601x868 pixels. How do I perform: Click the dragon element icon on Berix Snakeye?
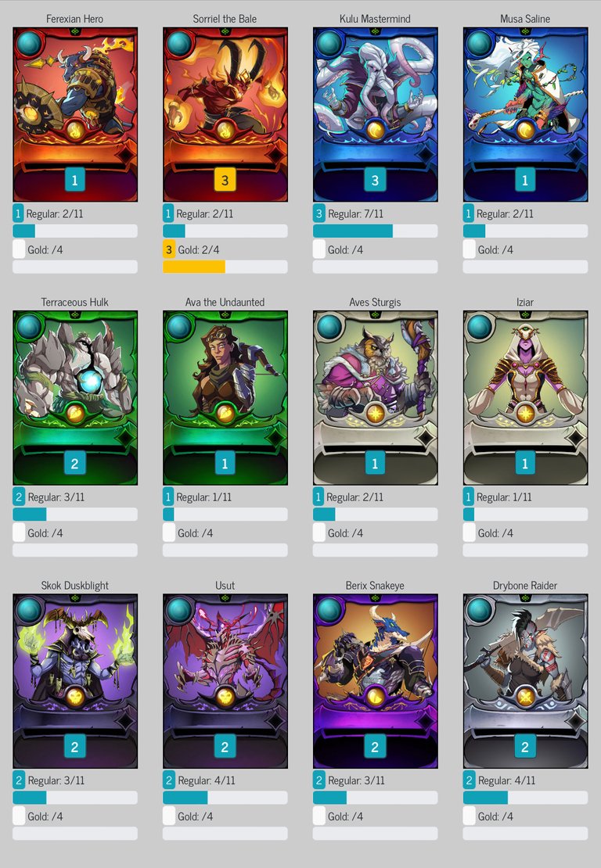tap(375, 697)
